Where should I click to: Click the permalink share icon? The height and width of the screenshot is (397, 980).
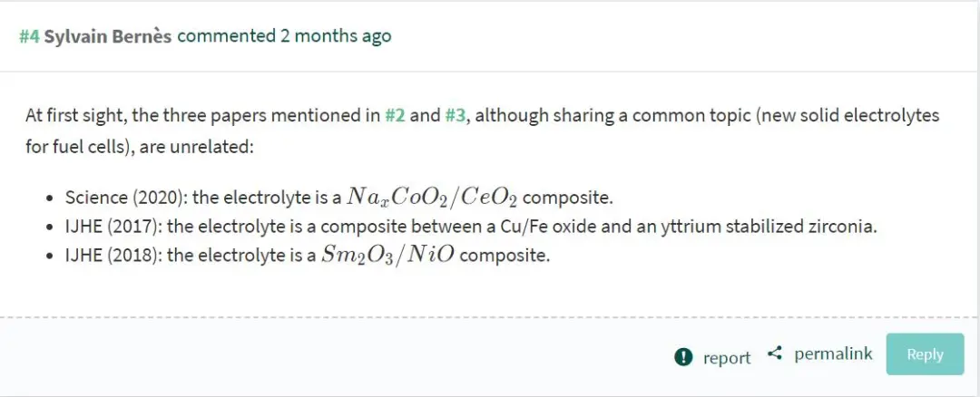(x=774, y=353)
